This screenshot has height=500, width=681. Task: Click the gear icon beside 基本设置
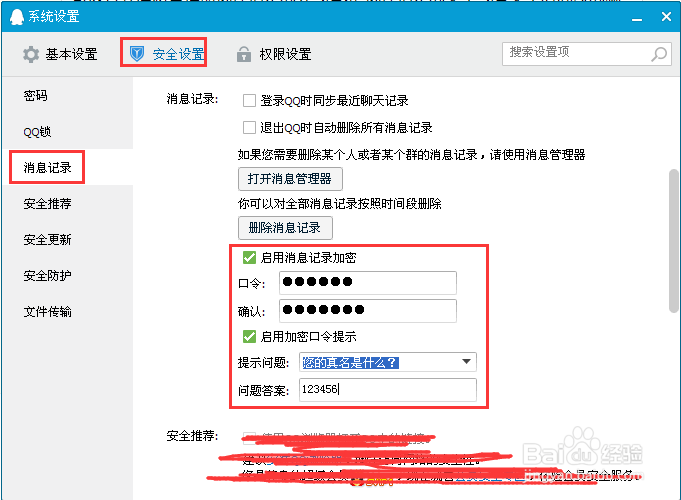click(31, 54)
